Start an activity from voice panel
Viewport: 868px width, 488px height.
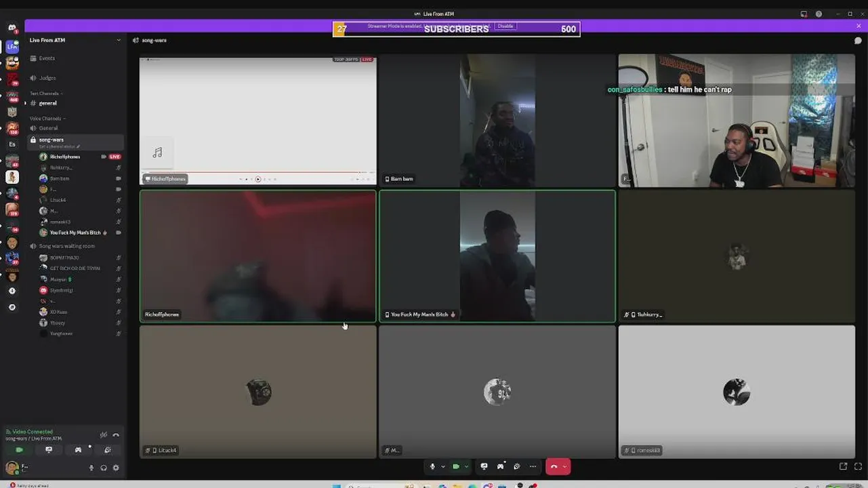click(78, 449)
